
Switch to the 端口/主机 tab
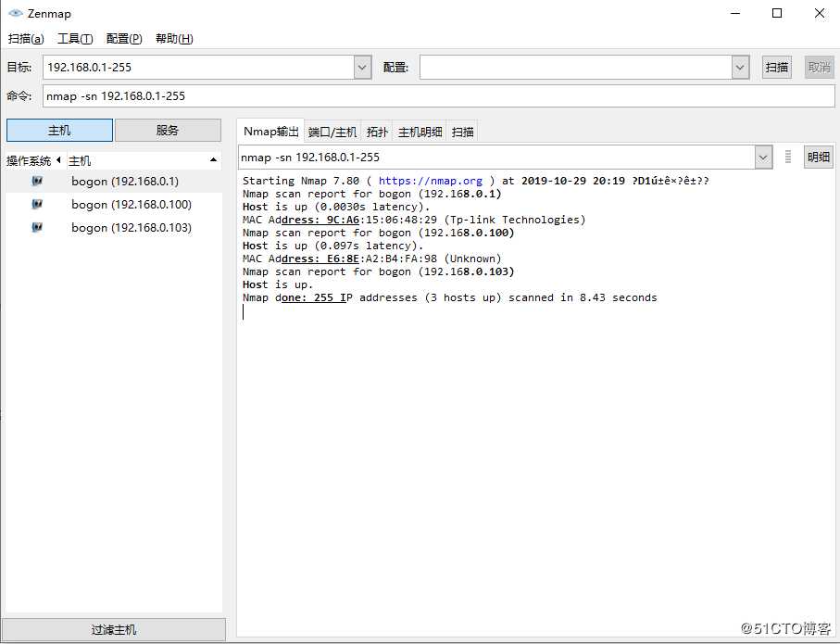click(332, 132)
